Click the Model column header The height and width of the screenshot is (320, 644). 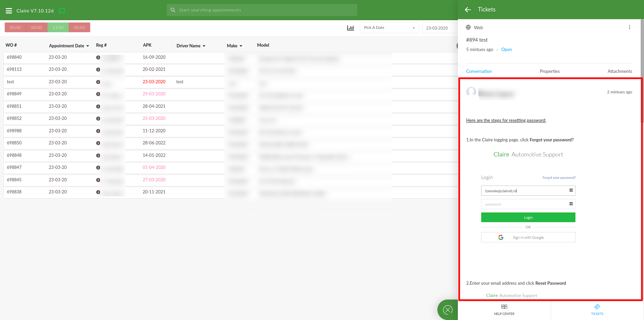click(263, 45)
